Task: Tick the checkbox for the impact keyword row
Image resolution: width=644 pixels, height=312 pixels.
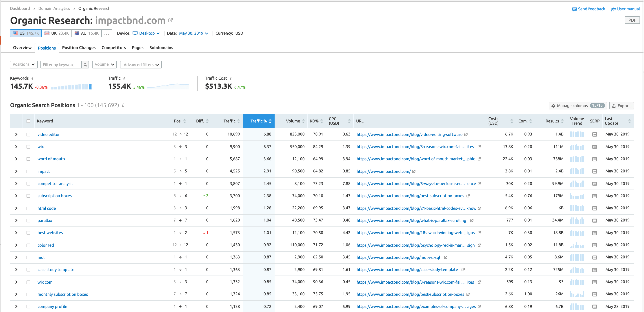Action: [28, 171]
